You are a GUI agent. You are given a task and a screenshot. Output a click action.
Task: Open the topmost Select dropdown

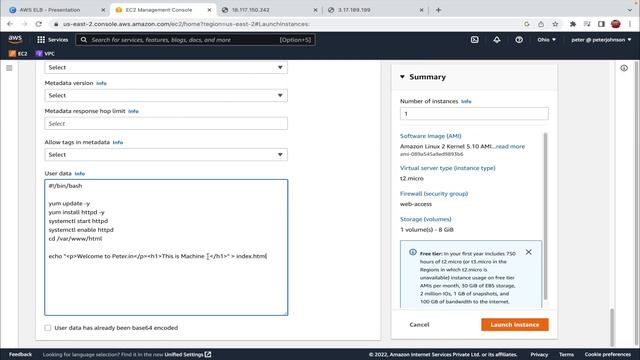click(x=166, y=67)
